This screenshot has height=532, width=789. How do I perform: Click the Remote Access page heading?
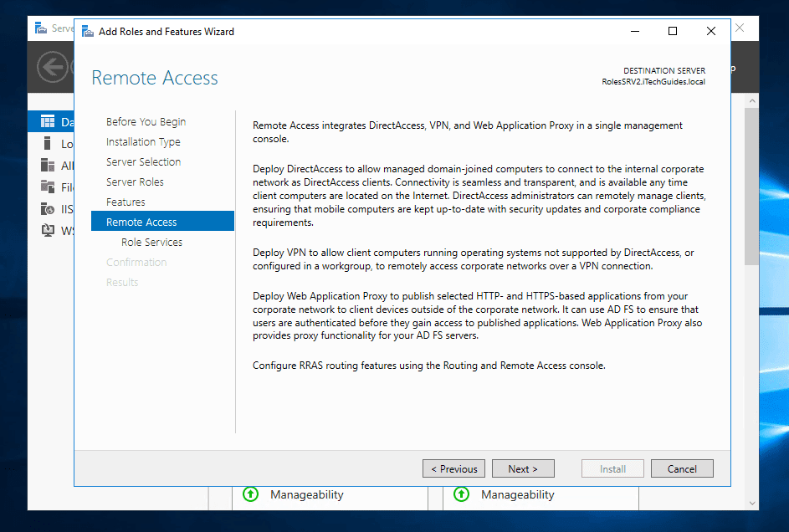pyautogui.click(x=155, y=78)
